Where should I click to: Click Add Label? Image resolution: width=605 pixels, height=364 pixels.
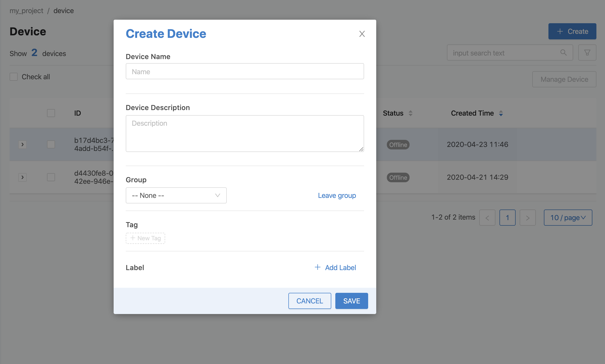(335, 268)
